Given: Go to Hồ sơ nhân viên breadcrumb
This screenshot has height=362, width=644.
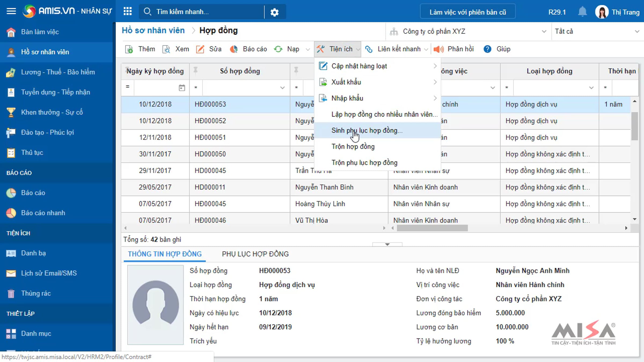Looking at the screenshot, I should pyautogui.click(x=153, y=30).
